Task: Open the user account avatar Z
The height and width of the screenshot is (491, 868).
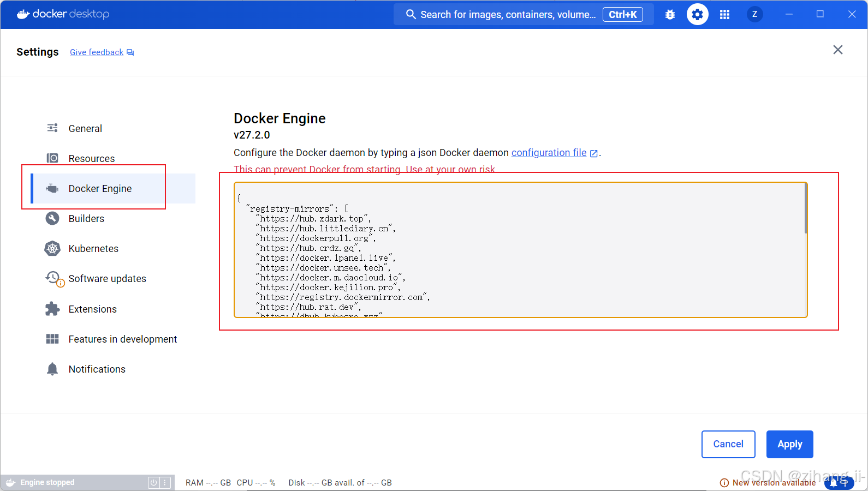Action: (x=754, y=14)
